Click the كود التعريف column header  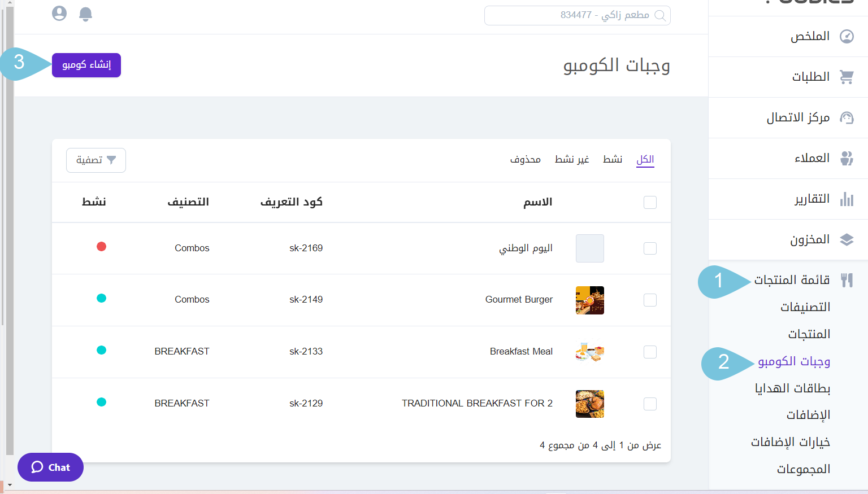click(x=292, y=202)
